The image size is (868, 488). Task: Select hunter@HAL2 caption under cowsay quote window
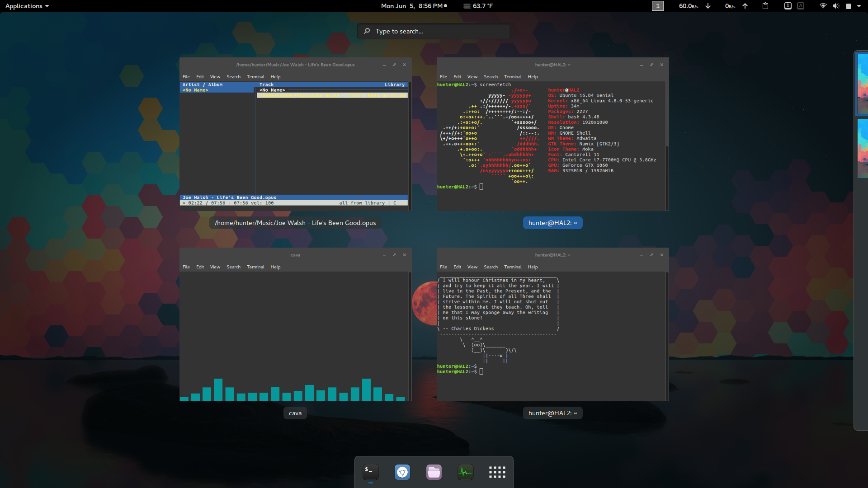click(x=553, y=413)
